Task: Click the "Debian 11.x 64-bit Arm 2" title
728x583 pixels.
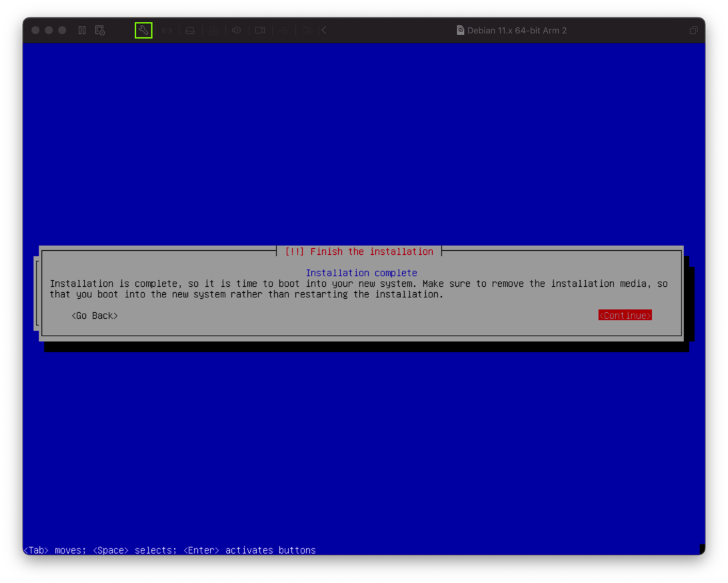Action: pyautogui.click(x=517, y=30)
